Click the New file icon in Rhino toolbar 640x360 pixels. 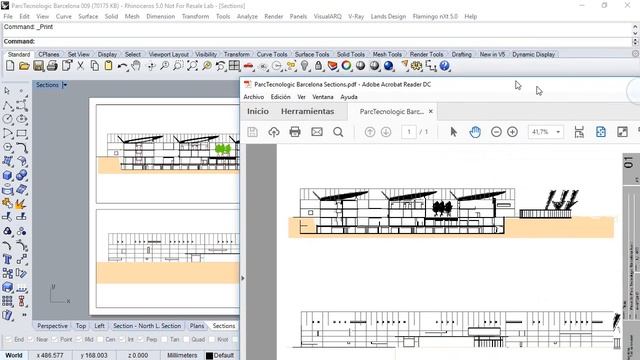(10, 66)
